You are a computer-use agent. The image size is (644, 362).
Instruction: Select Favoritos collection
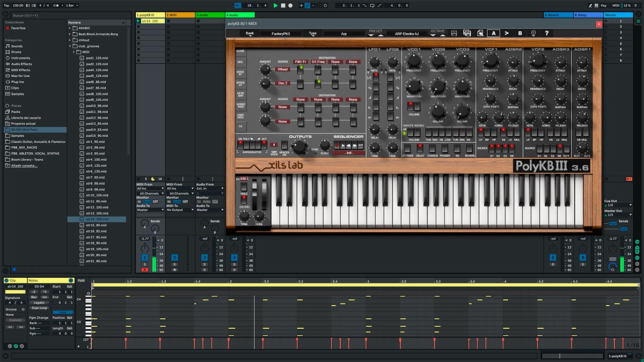click(18, 28)
